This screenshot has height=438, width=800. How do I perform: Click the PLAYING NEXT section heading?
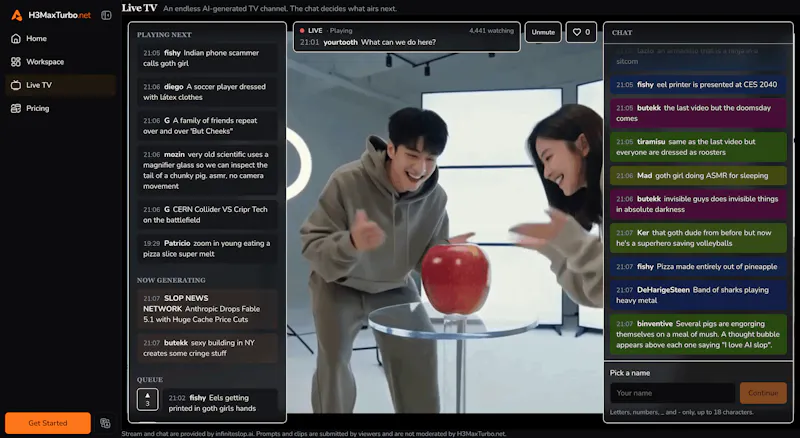164,35
